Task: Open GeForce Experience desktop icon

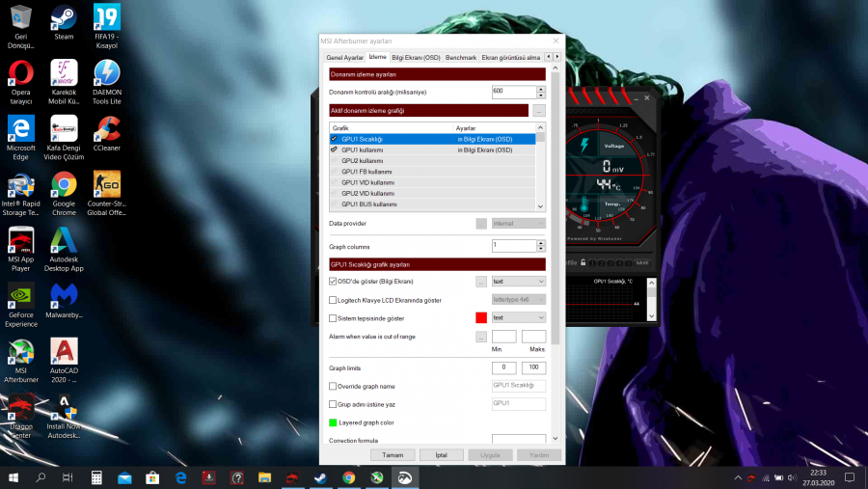Action: 20,305
